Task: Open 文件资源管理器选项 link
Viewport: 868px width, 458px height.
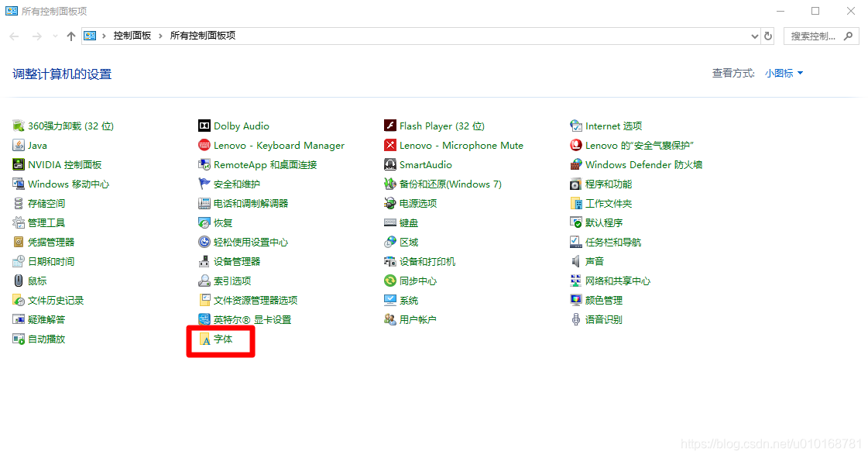Action: [256, 300]
